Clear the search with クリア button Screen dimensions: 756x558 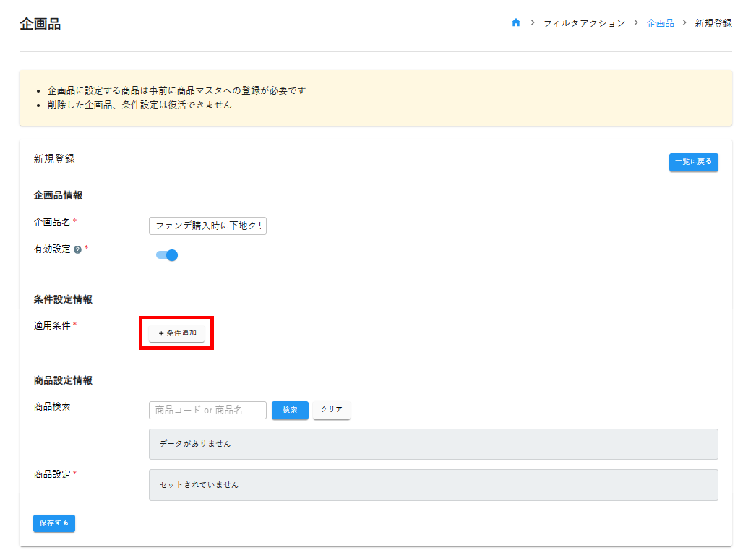tap(332, 410)
